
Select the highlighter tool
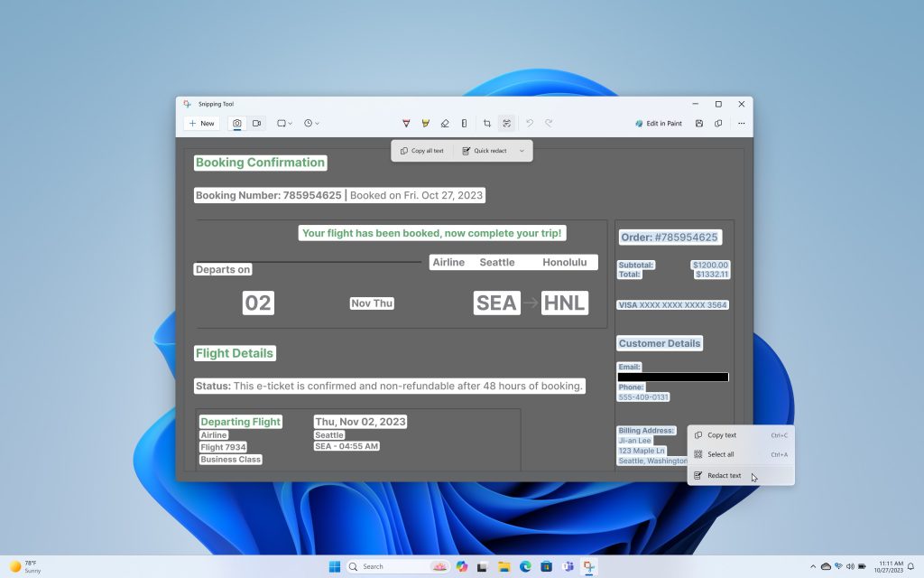[425, 123]
